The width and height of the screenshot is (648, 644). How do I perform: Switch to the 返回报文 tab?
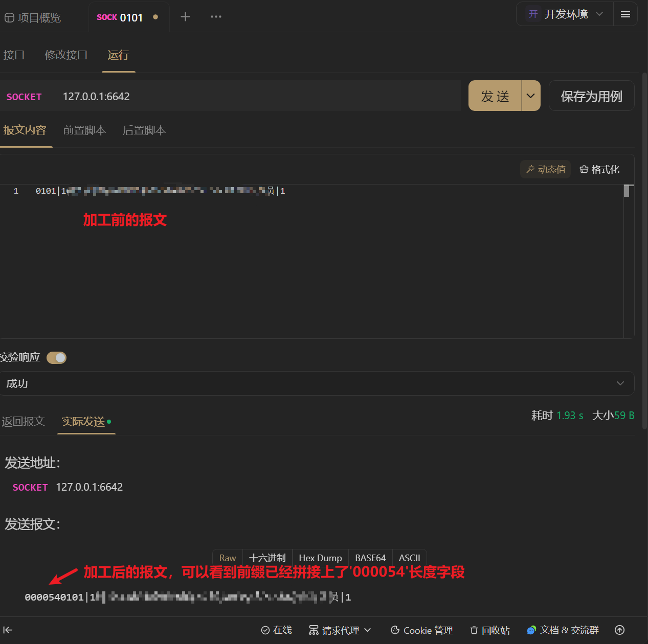click(23, 422)
